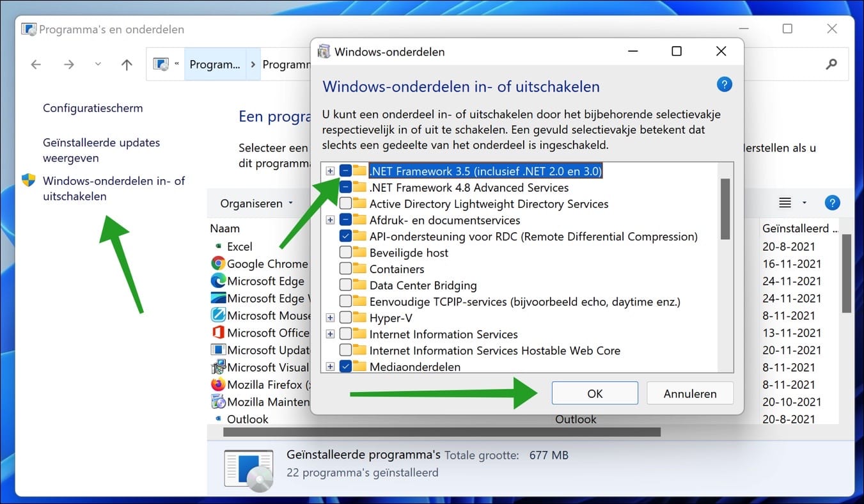The image size is (864, 504).
Task: Enable Beveiligde host checkbox
Action: tap(345, 253)
